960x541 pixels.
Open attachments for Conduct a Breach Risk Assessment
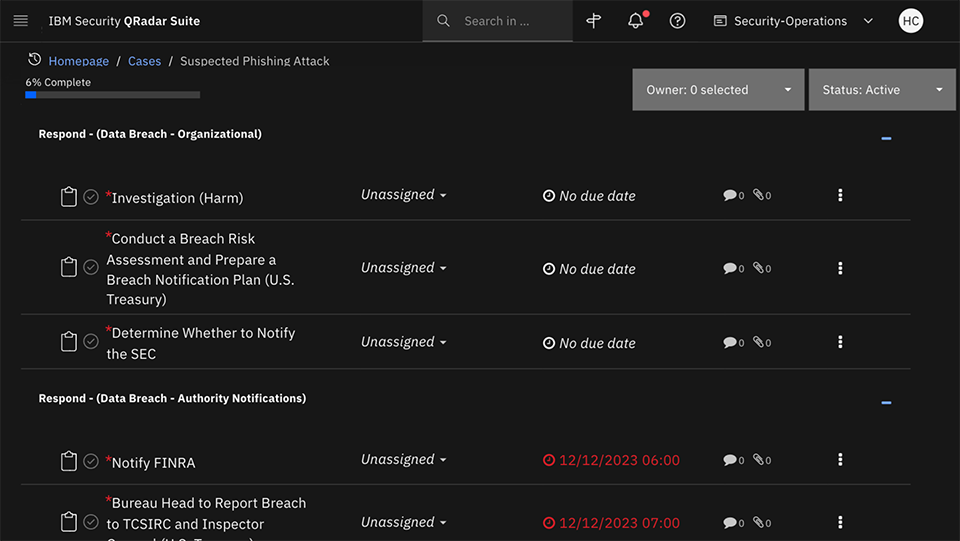pyautogui.click(x=762, y=268)
